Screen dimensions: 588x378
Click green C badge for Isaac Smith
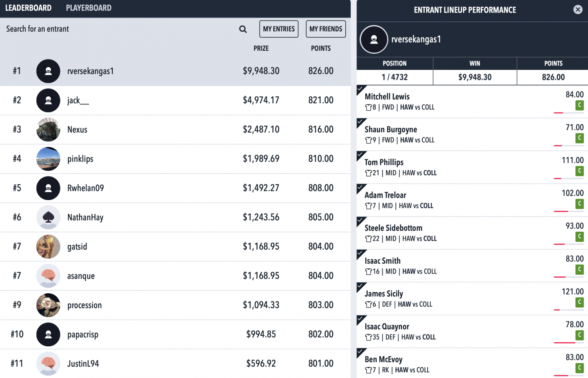(580, 269)
